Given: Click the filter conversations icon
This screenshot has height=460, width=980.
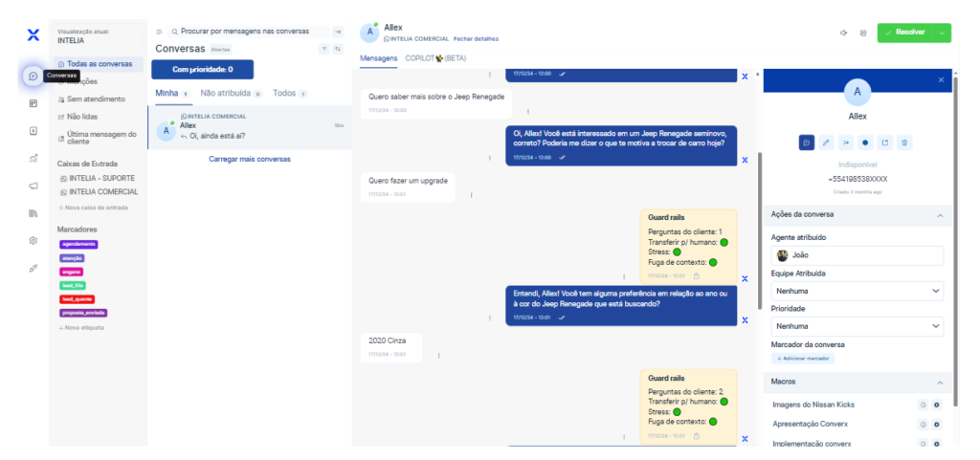Looking at the screenshot, I should pyautogui.click(x=323, y=49).
